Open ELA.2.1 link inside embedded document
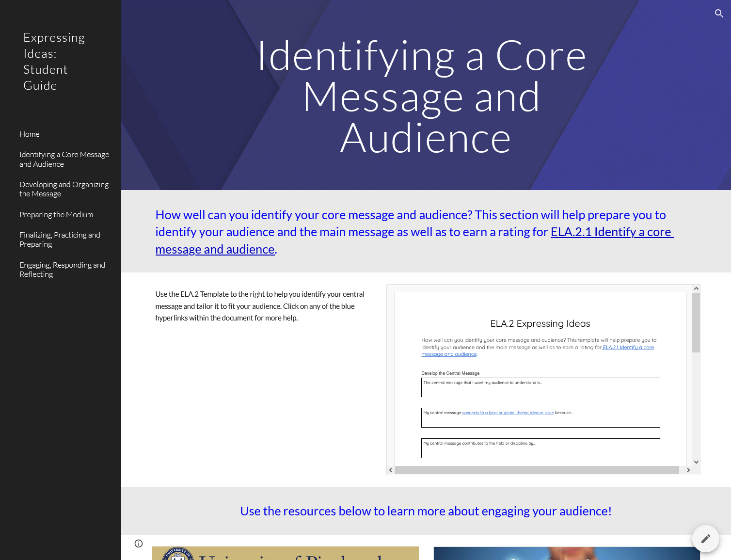The image size is (731, 560). point(628,348)
